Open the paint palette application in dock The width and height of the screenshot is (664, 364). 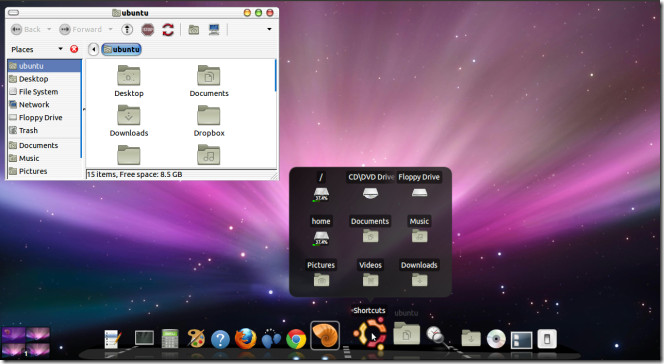196,338
